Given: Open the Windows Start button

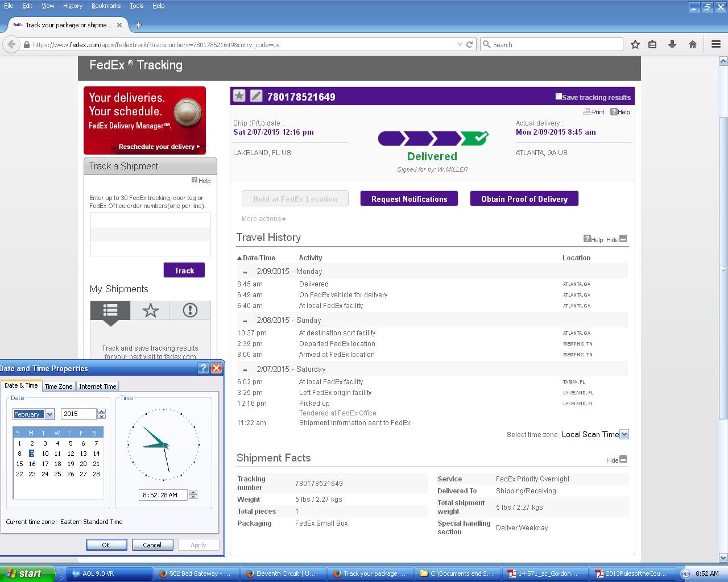Looking at the screenshot, I should pyautogui.click(x=27, y=573).
